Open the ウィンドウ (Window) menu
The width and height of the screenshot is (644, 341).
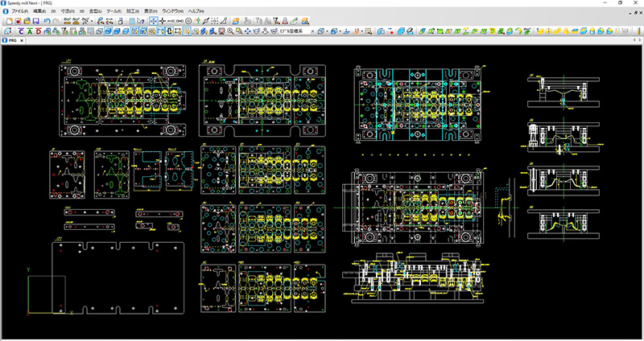click(x=171, y=12)
